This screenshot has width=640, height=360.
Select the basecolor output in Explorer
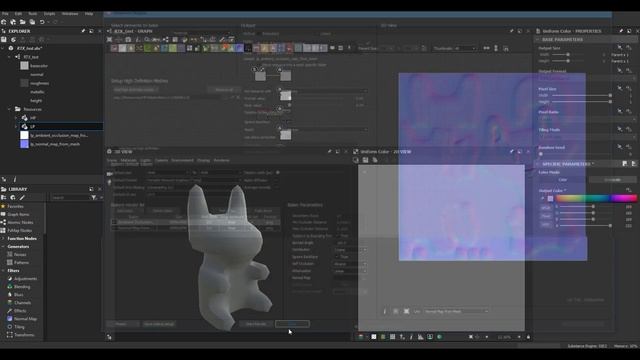coord(39,66)
